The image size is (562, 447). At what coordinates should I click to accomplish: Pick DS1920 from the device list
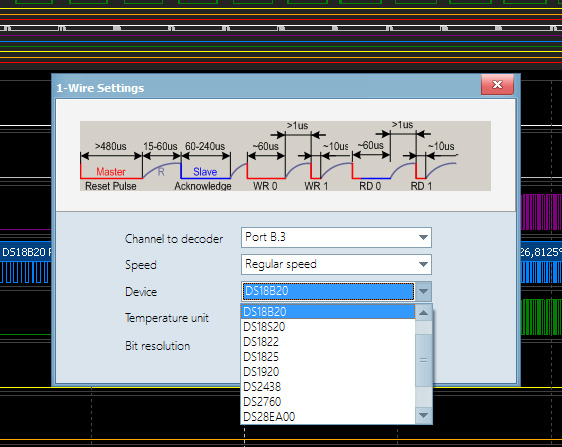328,372
